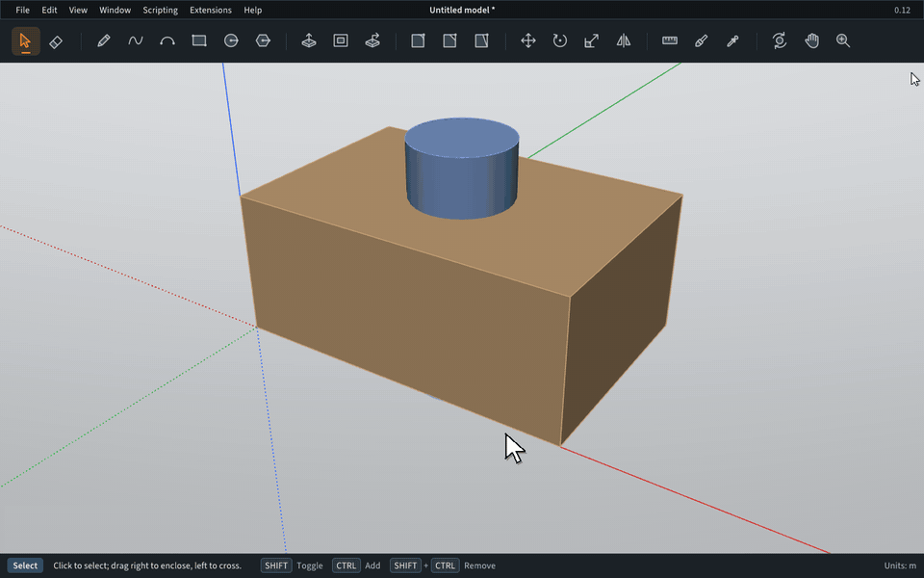Pick the Circle tool
Screen dimensions: 924x578
pyautogui.click(x=231, y=40)
